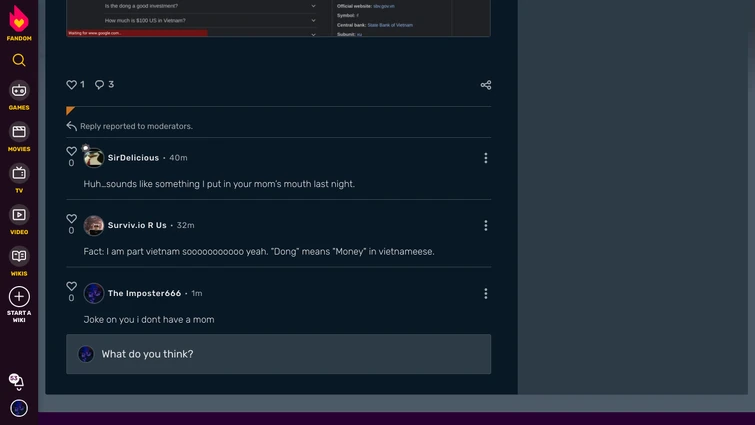Open more options for Surviv.io R Us's reply
Screen dimensions: 755x425
tap(485, 225)
